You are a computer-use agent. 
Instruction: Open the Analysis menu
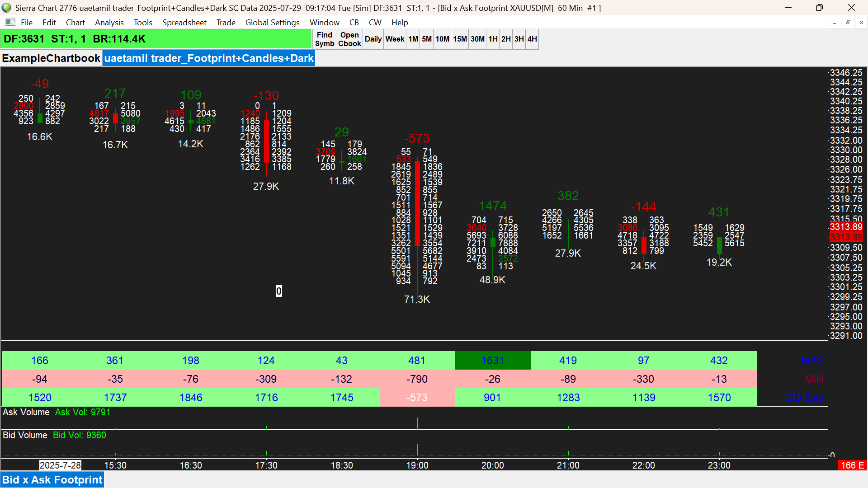(x=109, y=23)
